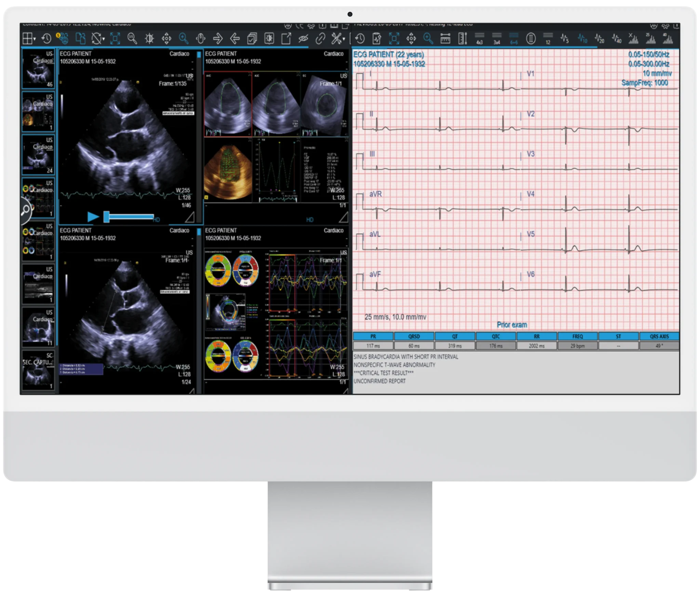Select the pan tool in imaging toolbar
This screenshot has width=700, height=594.
166,38
